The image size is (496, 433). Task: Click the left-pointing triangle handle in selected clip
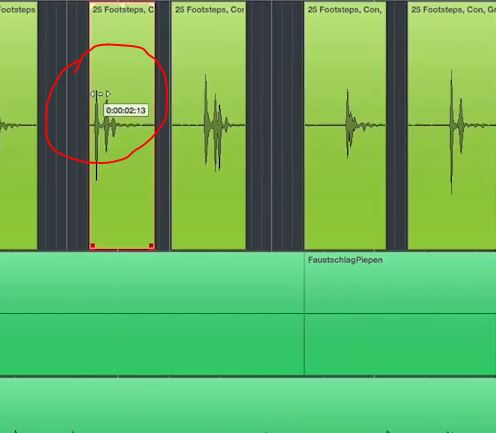tap(93, 94)
